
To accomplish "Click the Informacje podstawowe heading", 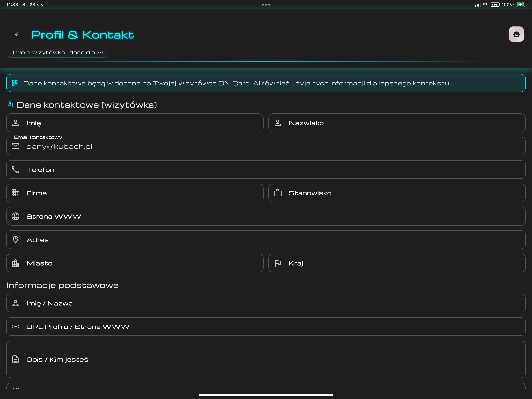I will (62, 285).
